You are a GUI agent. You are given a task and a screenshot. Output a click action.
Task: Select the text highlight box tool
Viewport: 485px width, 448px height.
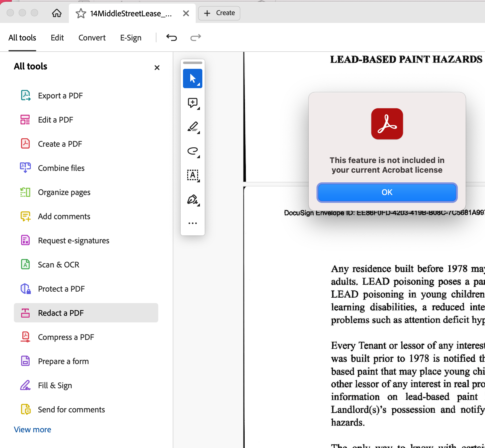(193, 175)
